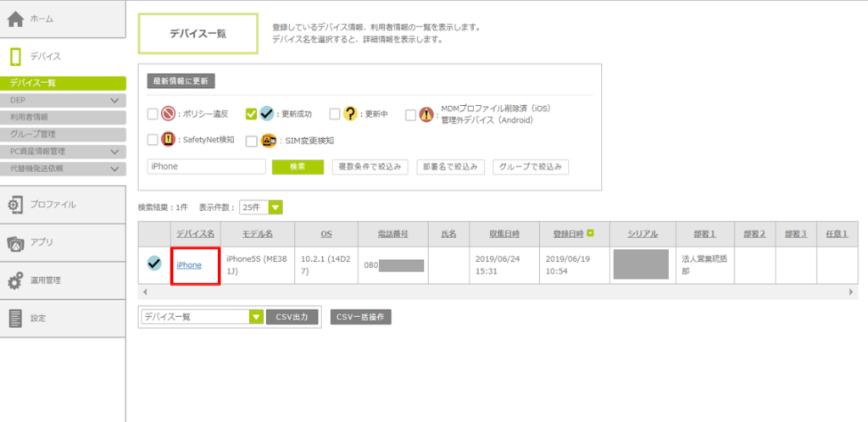Click the Profile gear icon in sidebar
This screenshot has height=422, width=868.
(15, 204)
